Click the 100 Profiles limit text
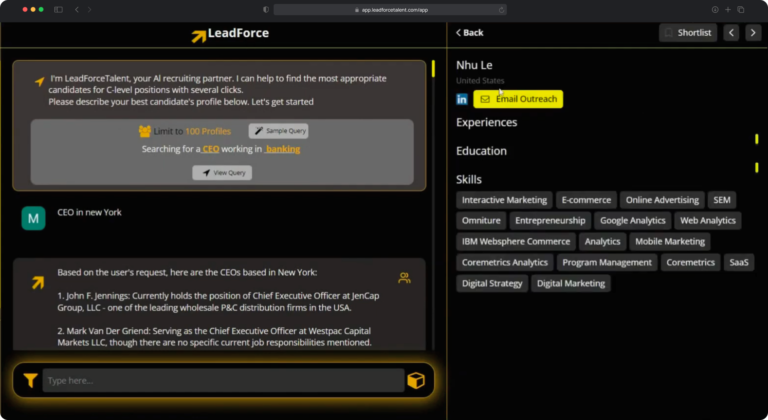 208,131
